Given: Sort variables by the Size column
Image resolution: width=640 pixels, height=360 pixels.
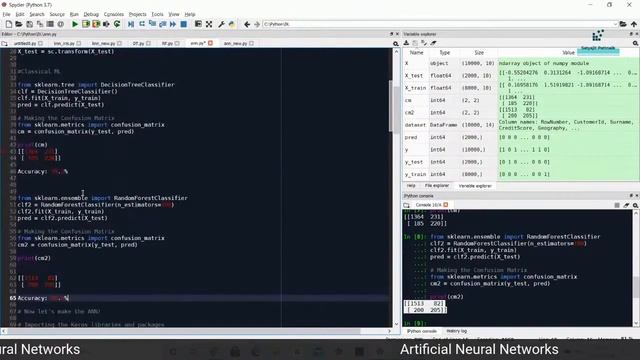Looking at the screenshot, I should click(479, 53).
